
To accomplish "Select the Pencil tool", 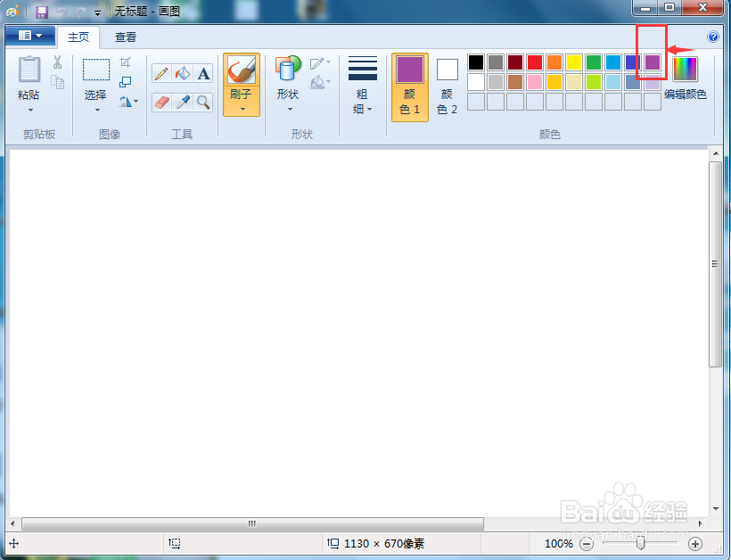I will coord(161,74).
